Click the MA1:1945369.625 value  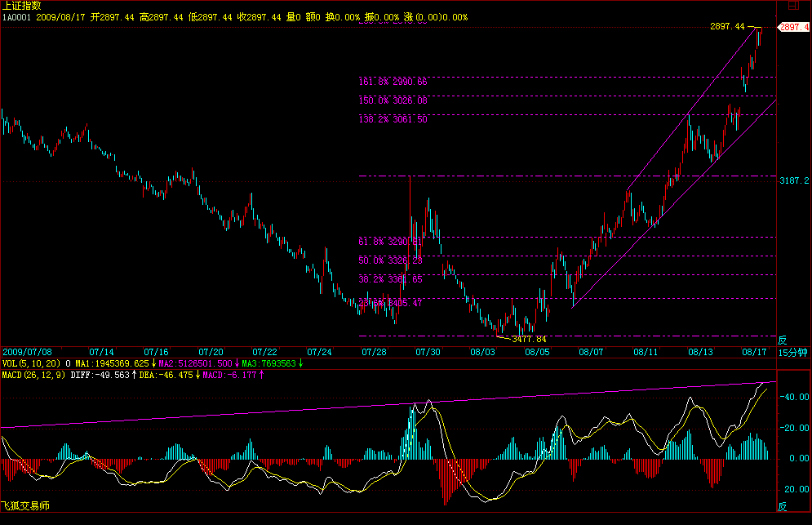pos(112,363)
